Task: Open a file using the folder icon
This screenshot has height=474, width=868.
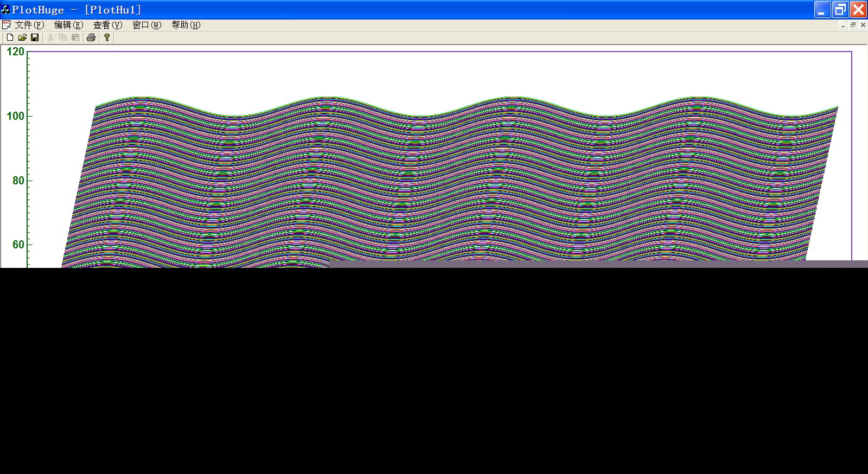Action: (22, 37)
